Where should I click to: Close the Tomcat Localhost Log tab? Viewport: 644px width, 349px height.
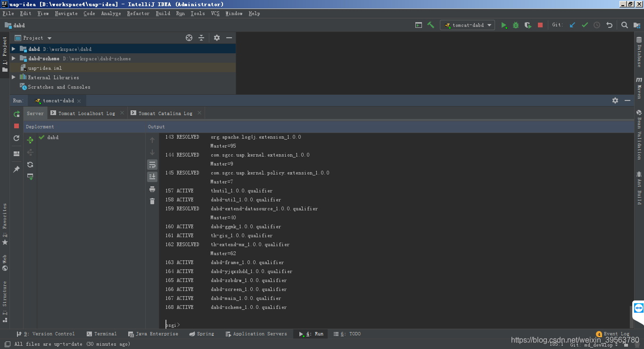coord(122,113)
